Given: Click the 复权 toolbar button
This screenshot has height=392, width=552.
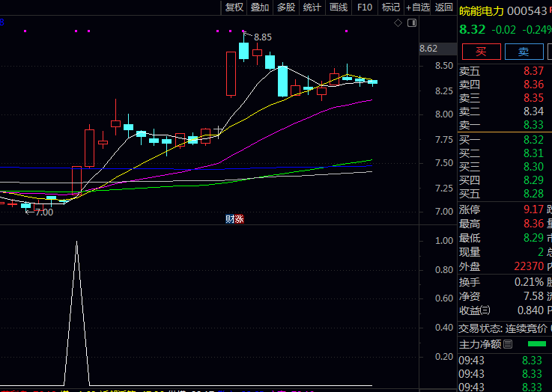Looking at the screenshot, I should tap(234, 7).
